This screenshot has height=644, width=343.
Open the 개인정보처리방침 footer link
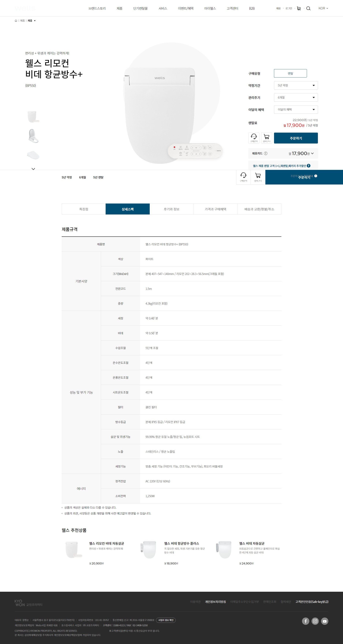coord(215,602)
